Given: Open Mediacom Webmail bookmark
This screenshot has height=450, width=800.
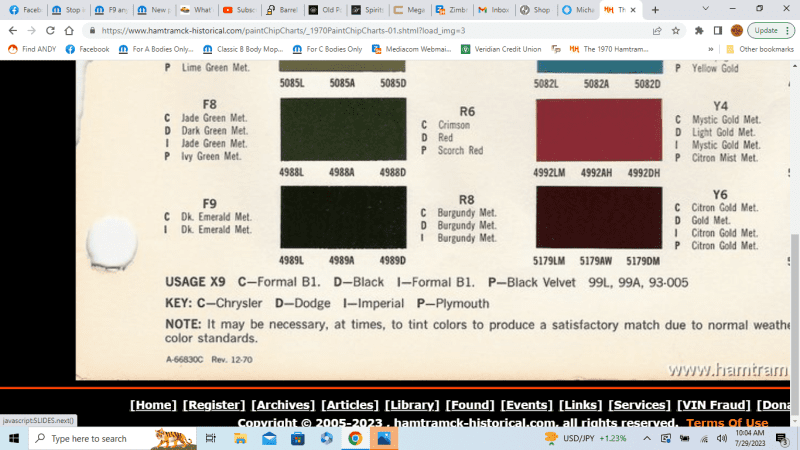Looking at the screenshot, I should [x=412, y=49].
